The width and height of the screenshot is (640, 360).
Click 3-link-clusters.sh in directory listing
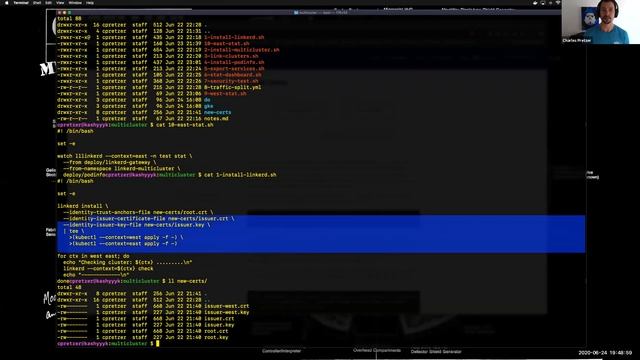point(231,56)
